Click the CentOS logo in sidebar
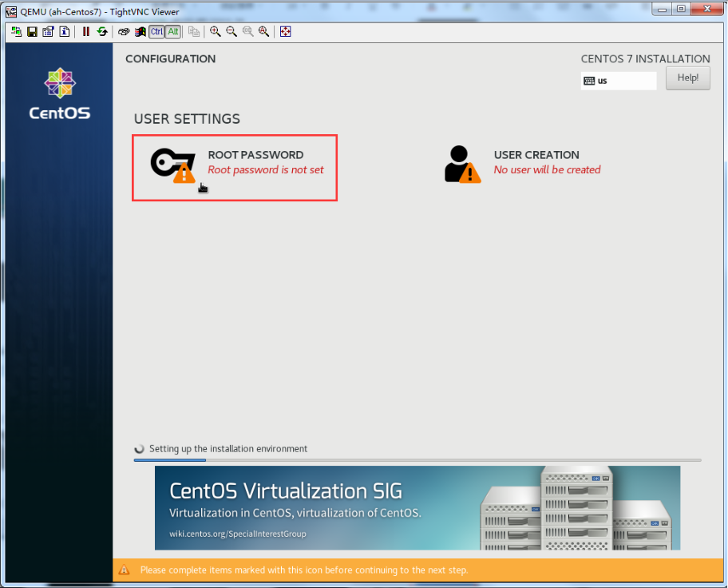The width and height of the screenshot is (728, 588). pyautogui.click(x=59, y=94)
